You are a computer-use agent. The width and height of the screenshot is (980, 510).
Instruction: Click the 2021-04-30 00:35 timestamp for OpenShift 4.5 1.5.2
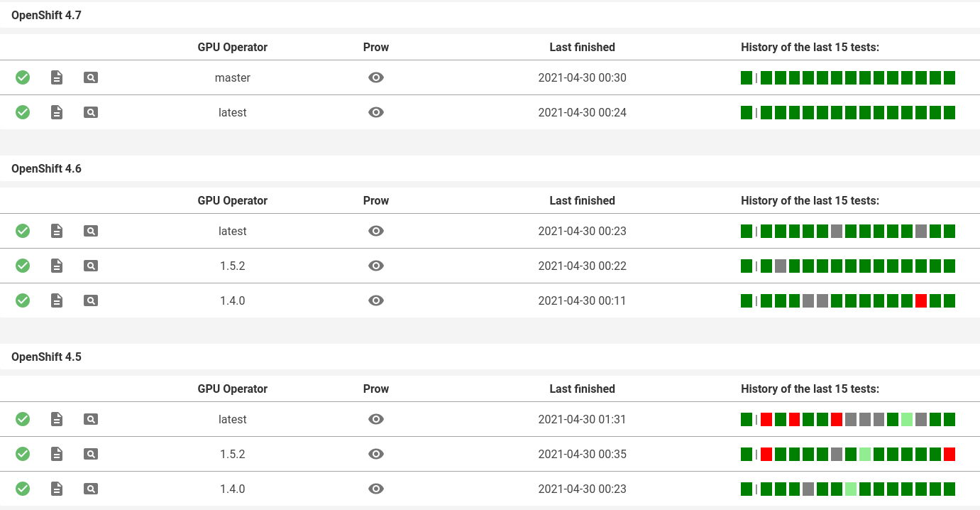(x=582, y=454)
